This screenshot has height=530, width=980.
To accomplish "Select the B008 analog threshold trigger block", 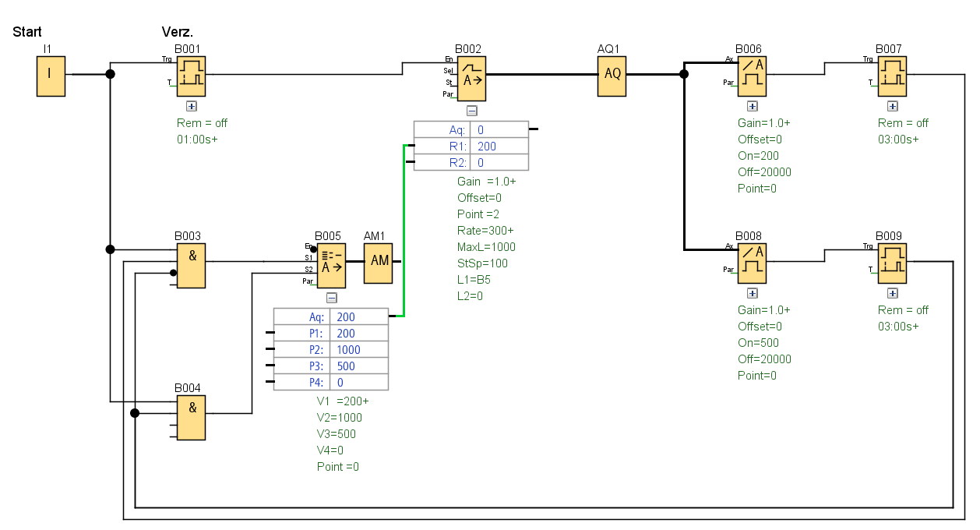I will [752, 263].
